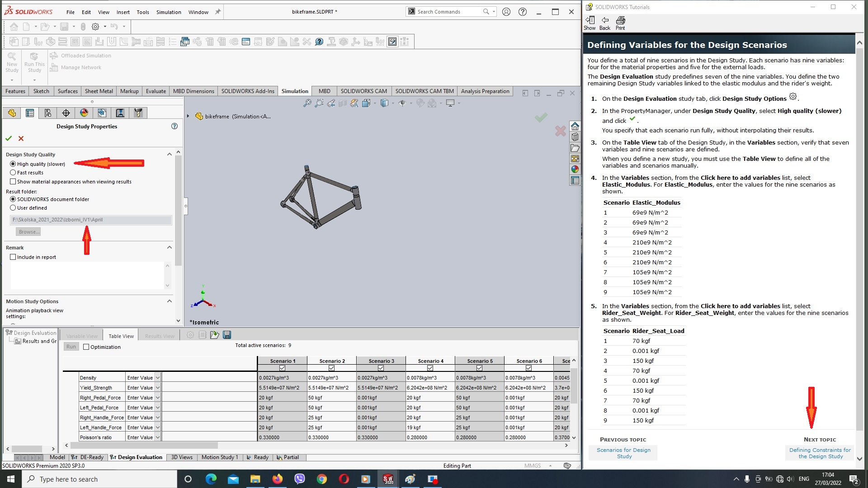Click Print icon in Tutorials window

(x=620, y=23)
